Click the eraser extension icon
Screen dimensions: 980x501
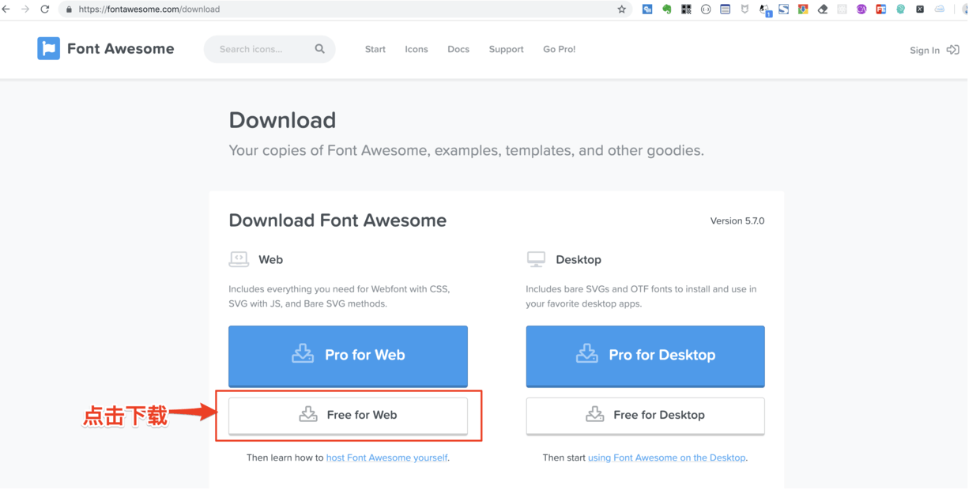point(823,9)
